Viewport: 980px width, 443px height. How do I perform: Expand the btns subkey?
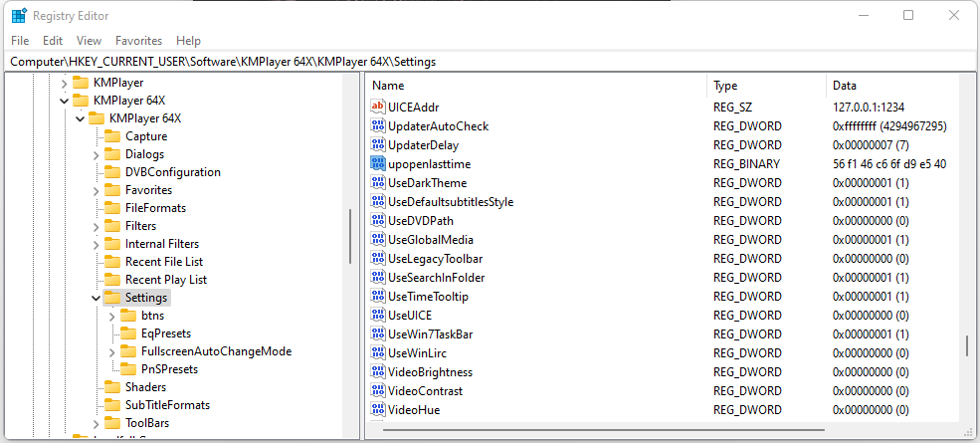pos(111,316)
